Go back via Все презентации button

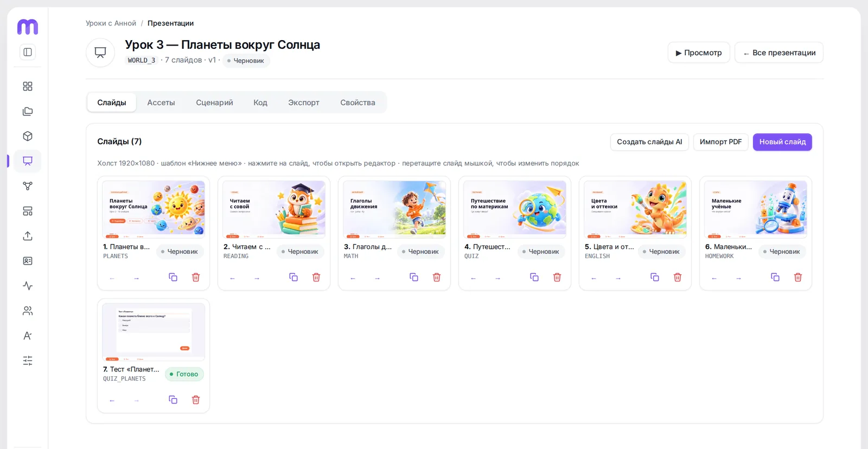[x=779, y=53]
